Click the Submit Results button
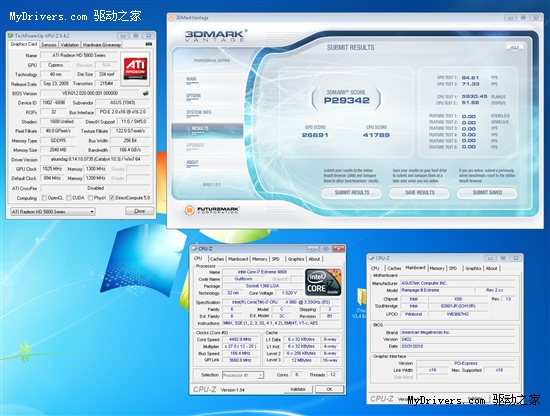Viewport: 550px width, 416px height. (x=352, y=193)
